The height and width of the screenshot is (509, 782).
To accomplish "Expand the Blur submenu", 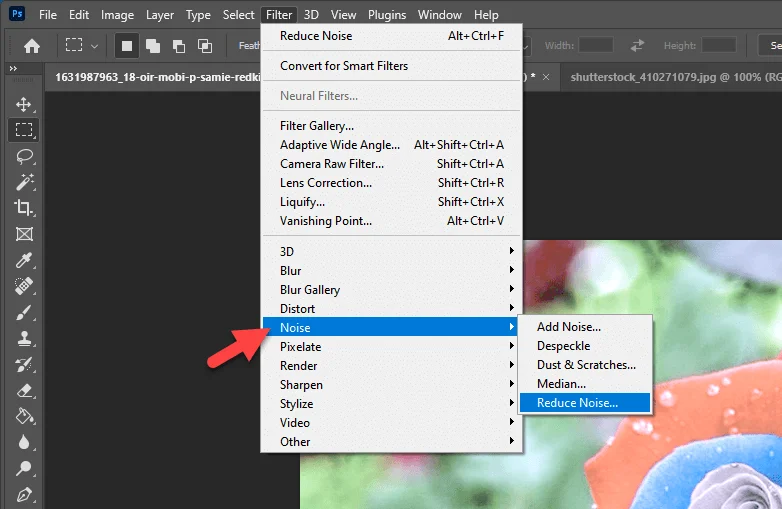I will [x=391, y=270].
